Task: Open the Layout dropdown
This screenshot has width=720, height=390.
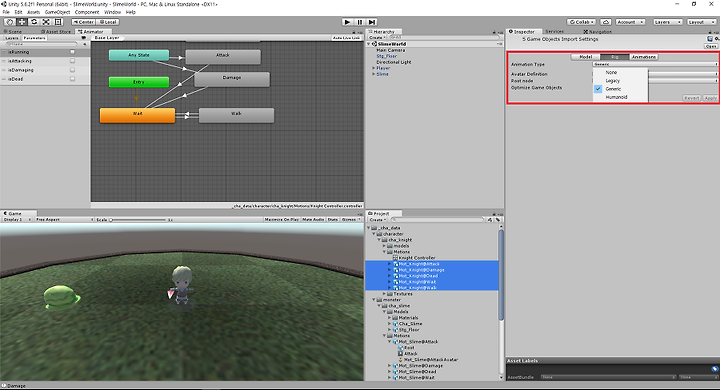Action: 702,22
